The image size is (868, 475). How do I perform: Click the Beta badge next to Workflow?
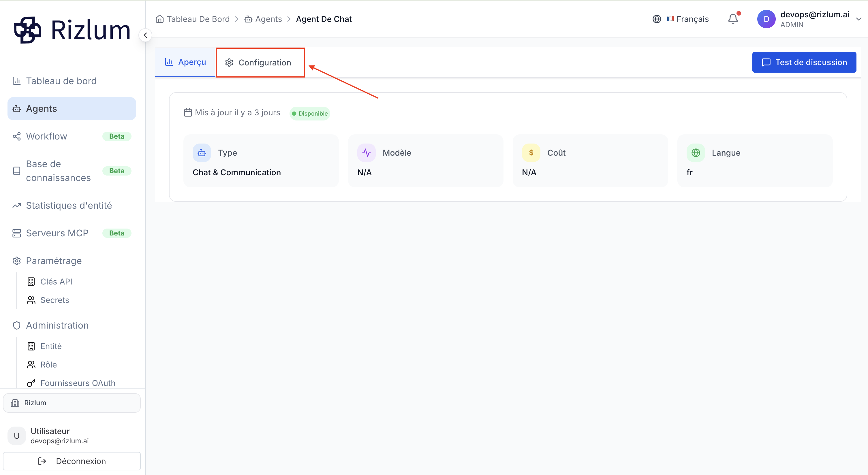click(x=117, y=136)
